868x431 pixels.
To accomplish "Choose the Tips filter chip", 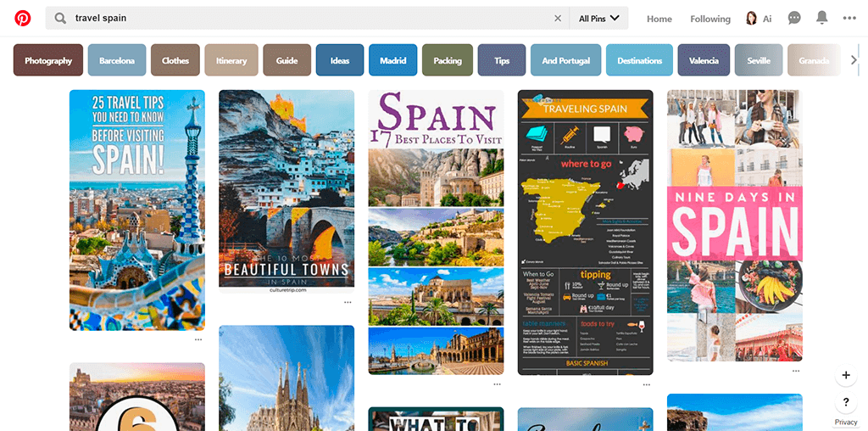I will pyautogui.click(x=502, y=60).
